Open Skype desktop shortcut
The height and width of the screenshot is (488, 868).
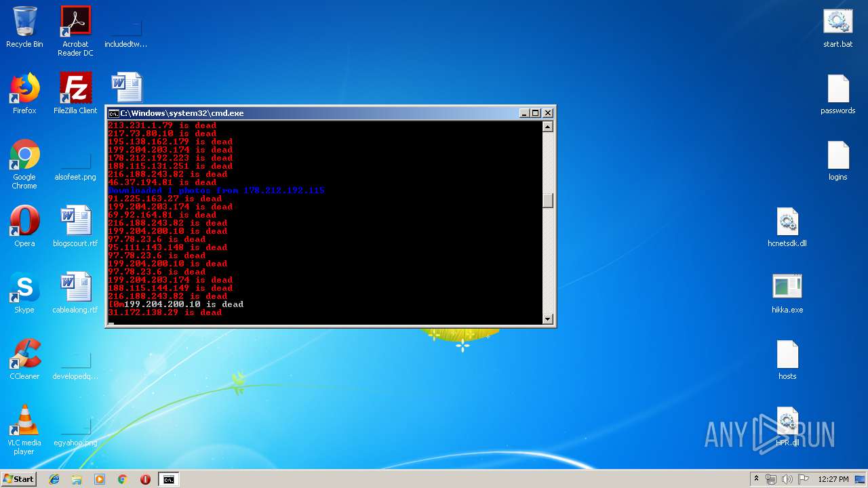24,293
